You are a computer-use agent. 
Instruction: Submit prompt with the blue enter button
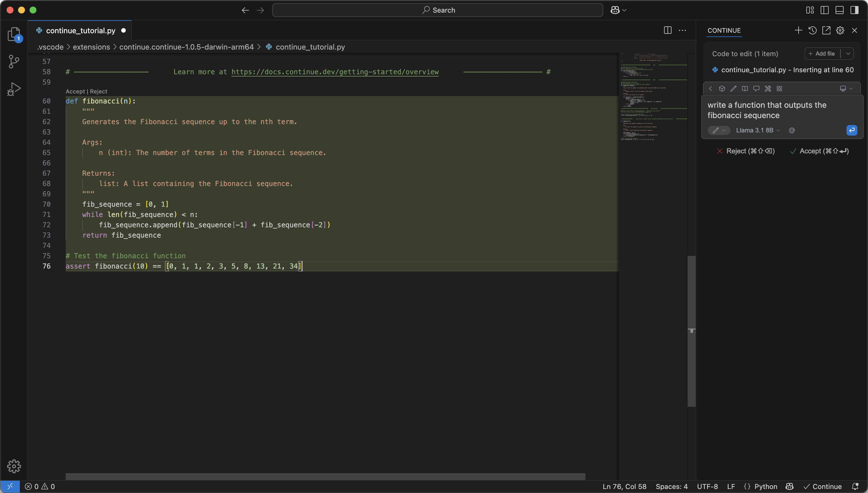pyautogui.click(x=852, y=130)
